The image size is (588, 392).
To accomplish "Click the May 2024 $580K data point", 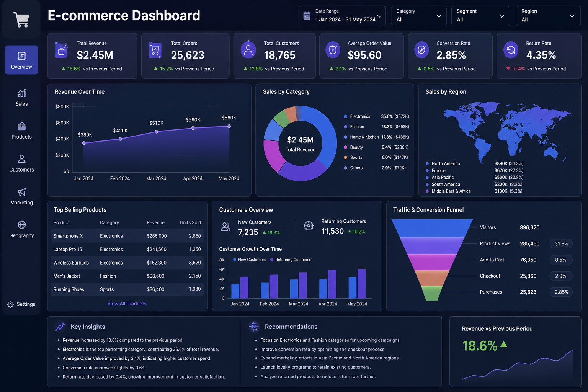I will tap(229, 126).
